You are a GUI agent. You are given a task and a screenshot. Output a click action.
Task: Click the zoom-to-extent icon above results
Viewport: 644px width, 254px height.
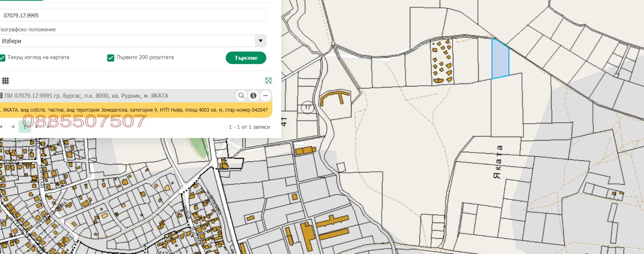268,81
